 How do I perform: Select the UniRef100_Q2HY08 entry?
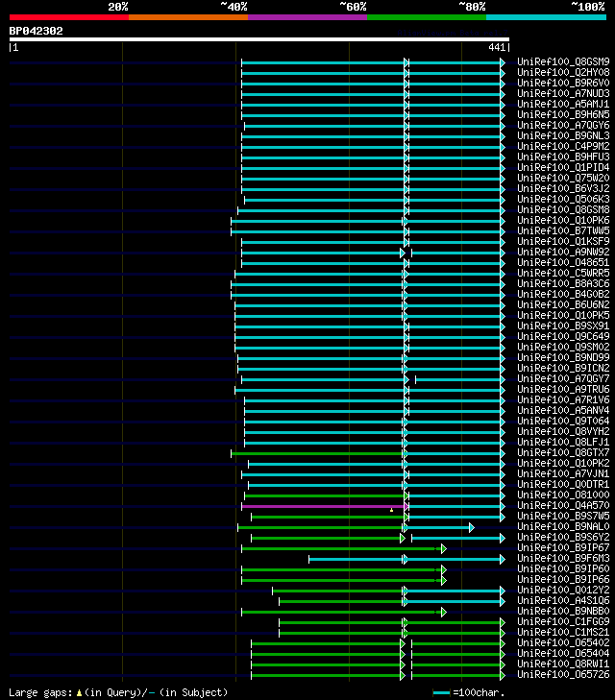pos(563,72)
